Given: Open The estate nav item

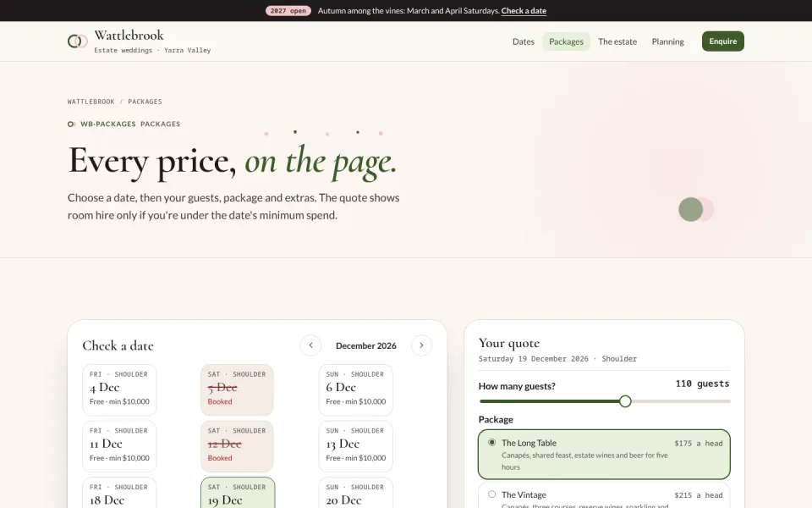Looking at the screenshot, I should click(617, 41).
